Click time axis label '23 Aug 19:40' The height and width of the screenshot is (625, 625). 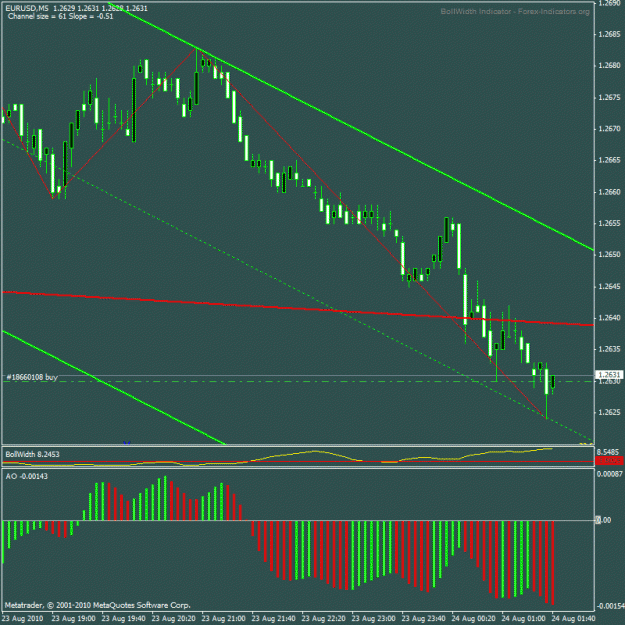124,619
